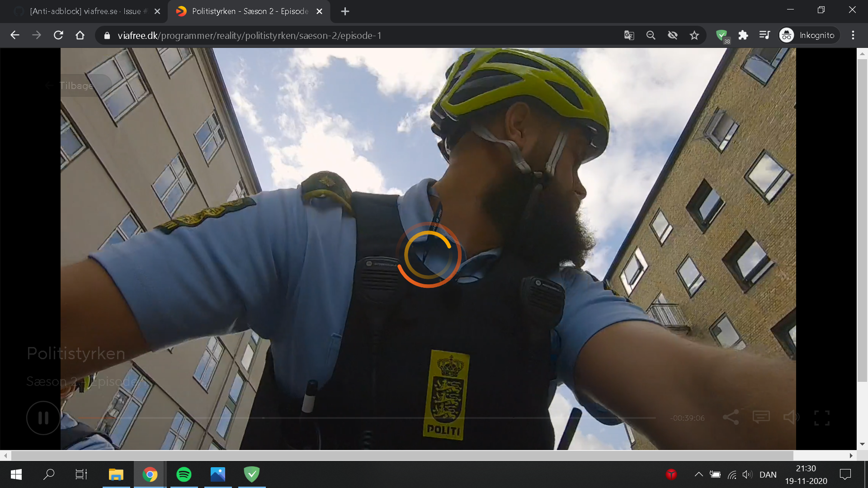The height and width of the screenshot is (488, 868).
Task: Open Spotify from the taskbar
Action: point(184,474)
